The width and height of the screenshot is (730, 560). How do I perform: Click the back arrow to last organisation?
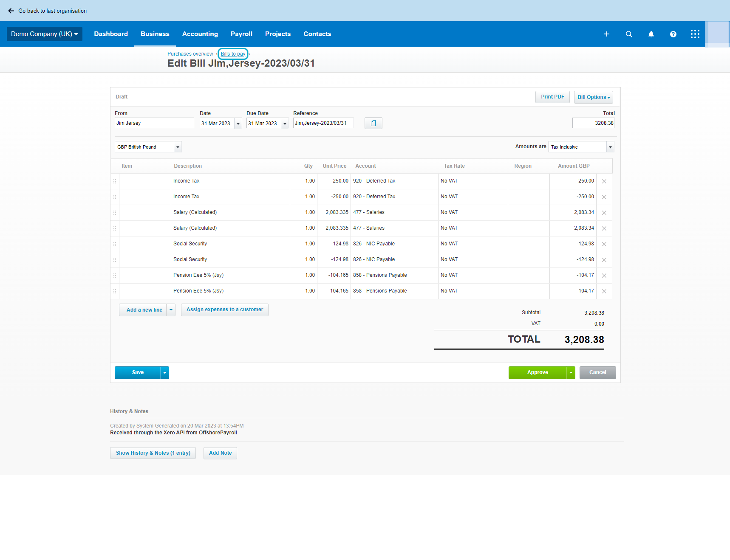[x=11, y=11]
